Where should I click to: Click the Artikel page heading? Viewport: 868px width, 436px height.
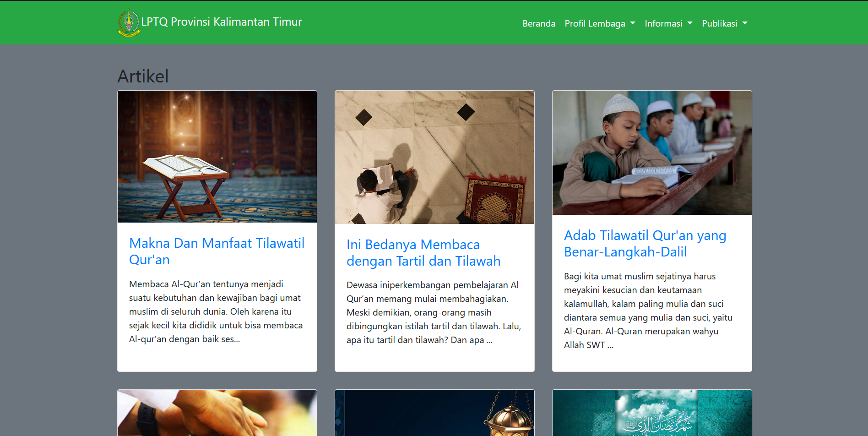pyautogui.click(x=143, y=76)
